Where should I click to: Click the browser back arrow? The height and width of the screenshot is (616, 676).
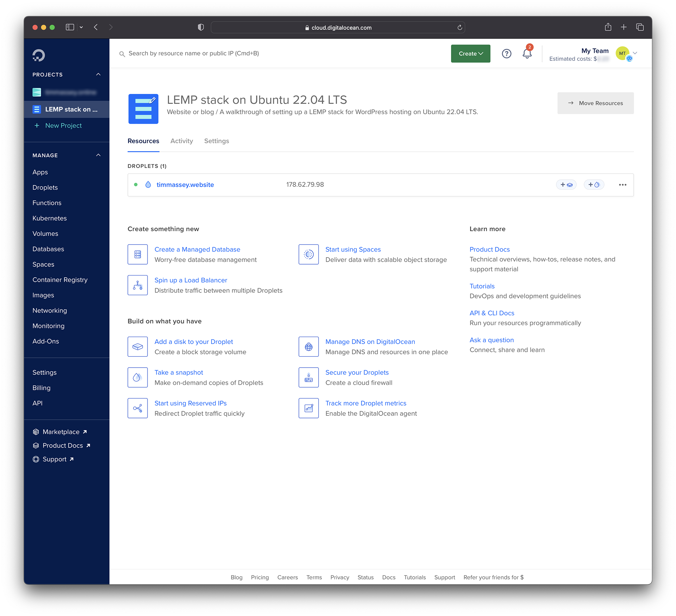96,27
